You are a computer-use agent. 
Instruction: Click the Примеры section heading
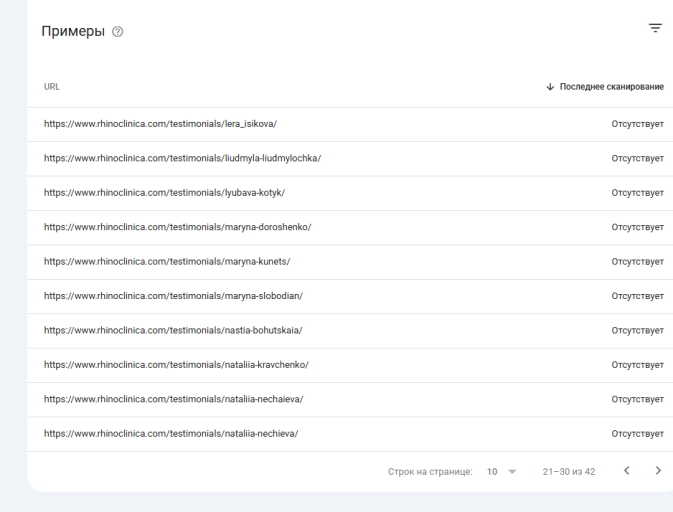click(x=73, y=31)
